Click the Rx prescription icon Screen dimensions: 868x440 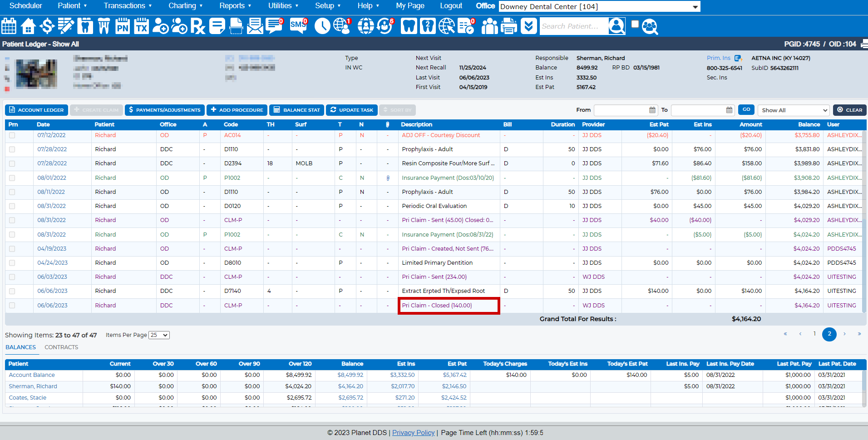[x=197, y=26]
